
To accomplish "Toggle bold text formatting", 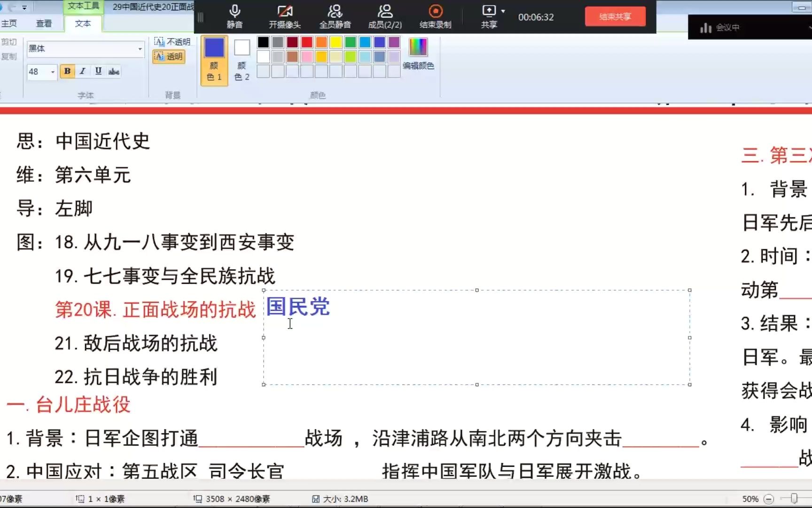I will coord(67,71).
